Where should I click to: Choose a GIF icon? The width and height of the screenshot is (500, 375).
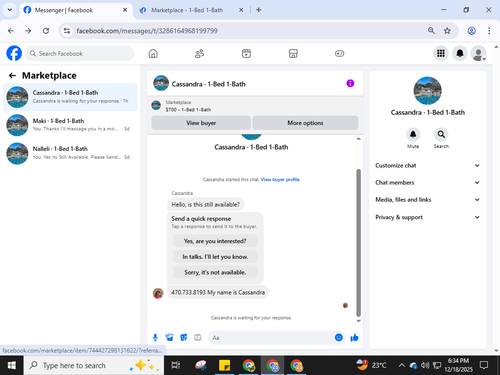[198, 338]
